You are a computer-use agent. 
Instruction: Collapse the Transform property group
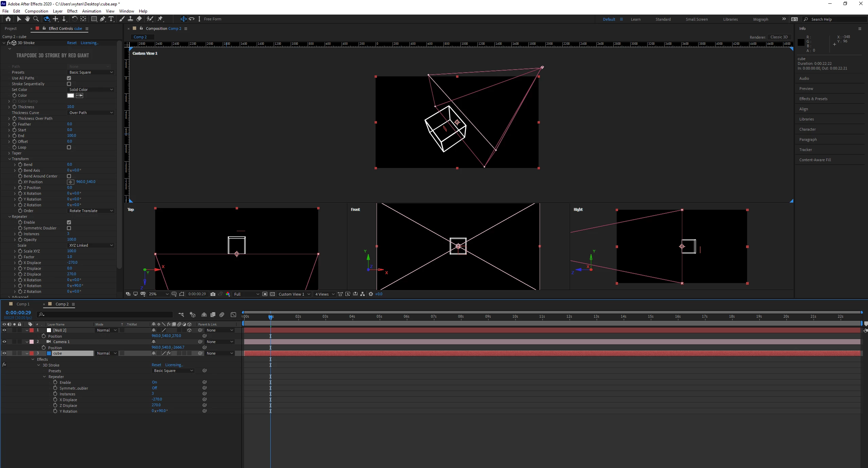[10, 159]
